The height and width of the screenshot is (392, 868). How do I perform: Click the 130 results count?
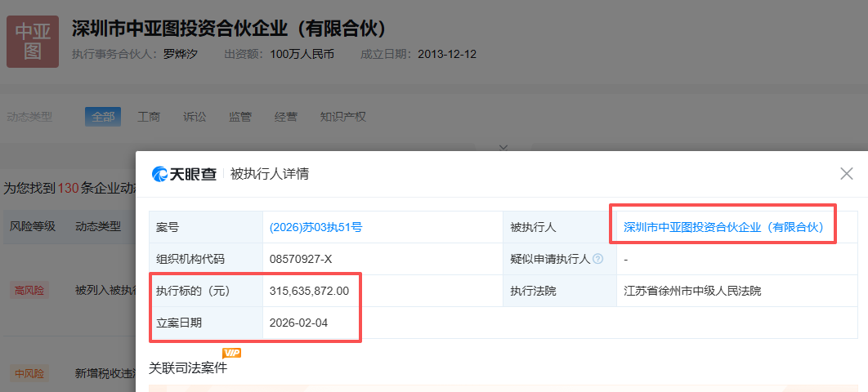(x=68, y=189)
